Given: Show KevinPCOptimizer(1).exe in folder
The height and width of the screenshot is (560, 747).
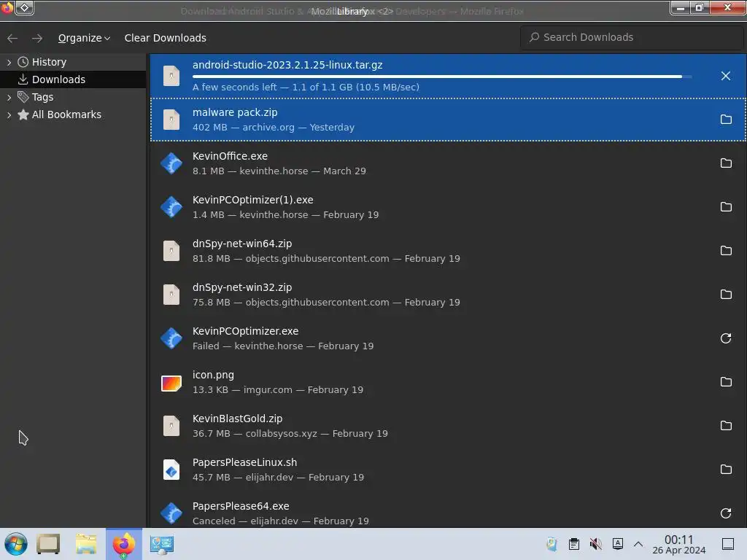Looking at the screenshot, I should point(726,207).
